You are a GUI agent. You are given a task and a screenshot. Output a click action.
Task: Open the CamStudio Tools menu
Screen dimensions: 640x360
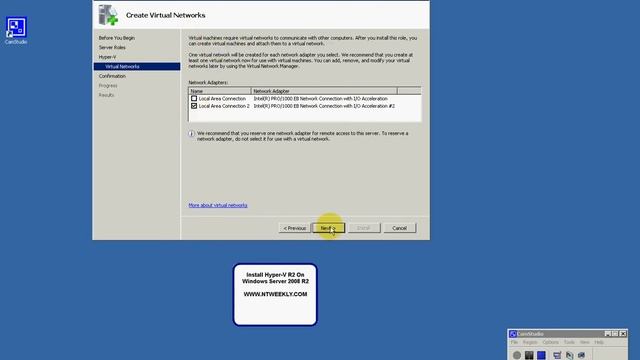(569, 342)
